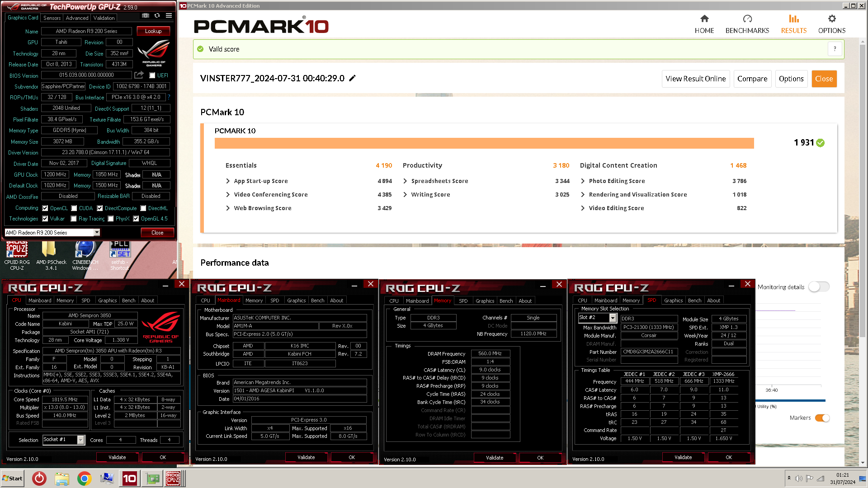This screenshot has width=868, height=488.
Task: Enable the Monitoring details switch
Action: click(819, 287)
